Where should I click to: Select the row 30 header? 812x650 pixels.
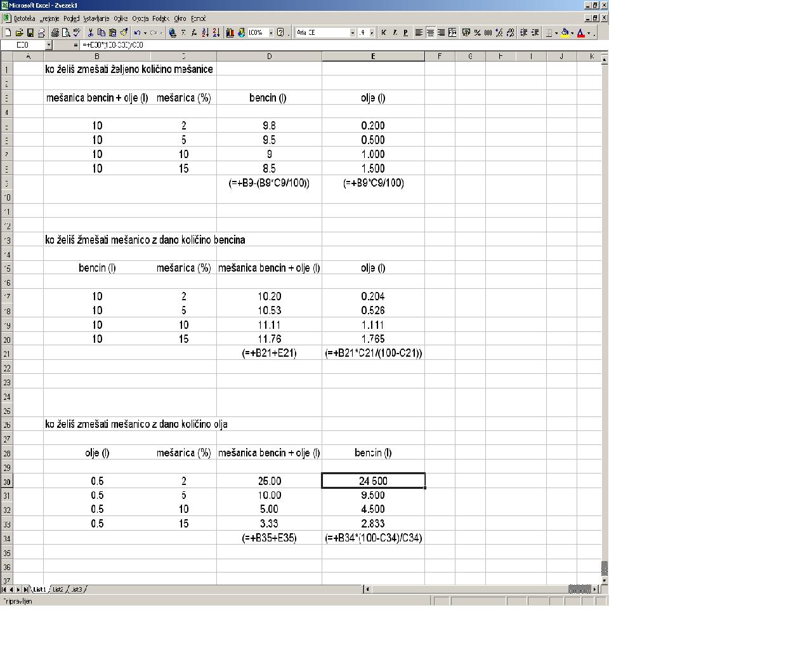pos(6,481)
